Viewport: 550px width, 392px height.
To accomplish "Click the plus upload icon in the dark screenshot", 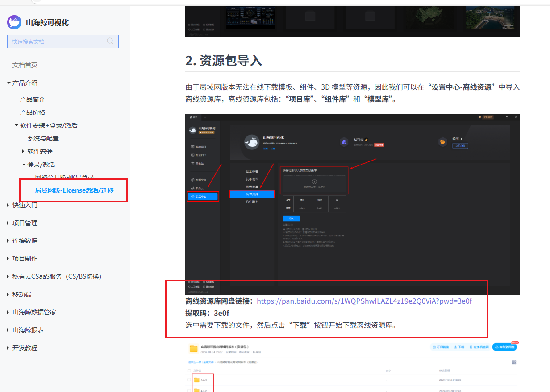I will pyautogui.click(x=314, y=182).
